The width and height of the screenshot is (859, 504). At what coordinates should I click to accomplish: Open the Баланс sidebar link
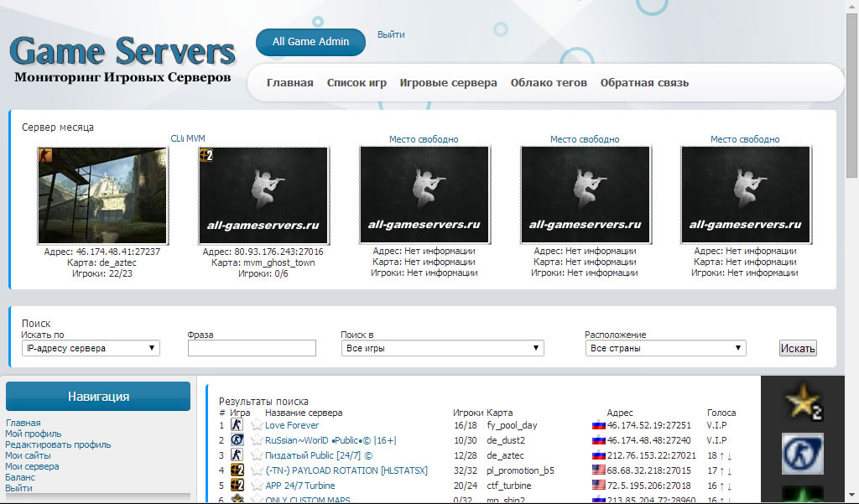pyautogui.click(x=20, y=477)
